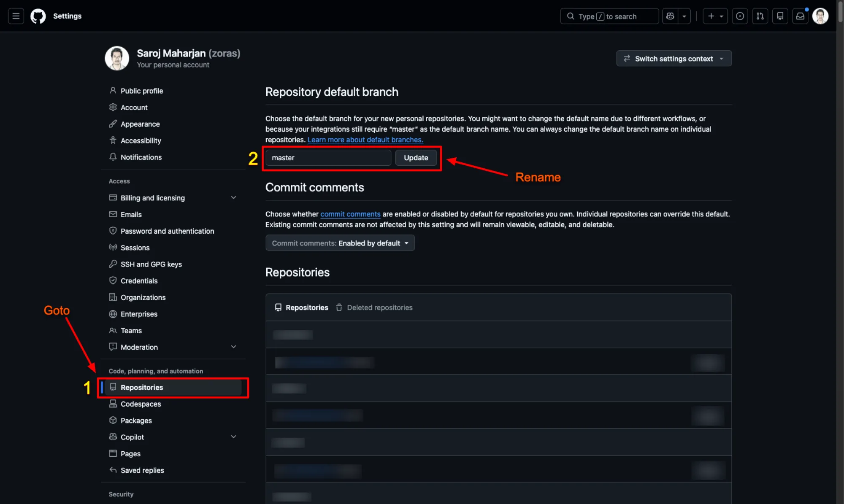Open Saved replies settings
Image resolution: width=844 pixels, height=504 pixels.
(173, 470)
